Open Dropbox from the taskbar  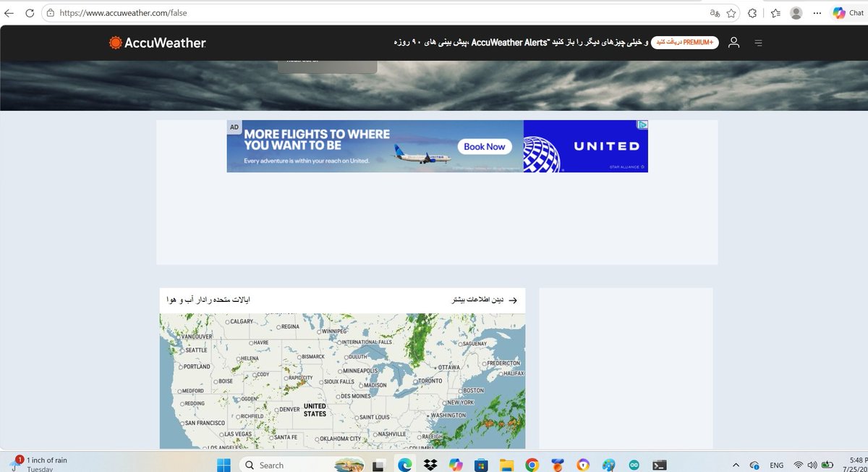(430, 464)
